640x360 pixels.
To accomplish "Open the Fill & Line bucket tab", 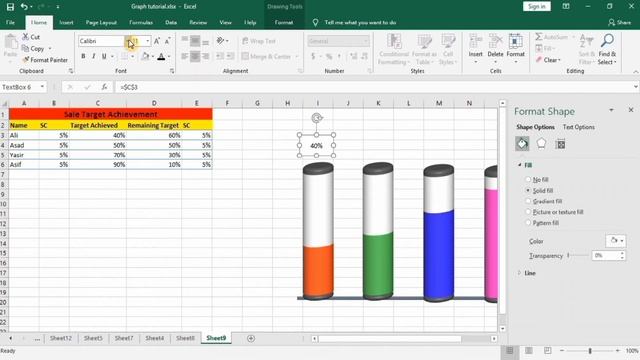I will coord(522,144).
